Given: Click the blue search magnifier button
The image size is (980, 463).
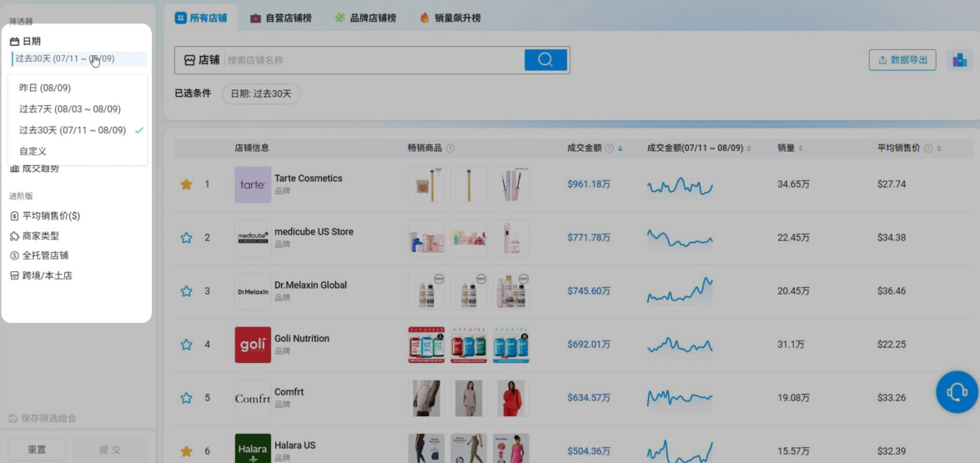Looking at the screenshot, I should pyautogui.click(x=545, y=60).
